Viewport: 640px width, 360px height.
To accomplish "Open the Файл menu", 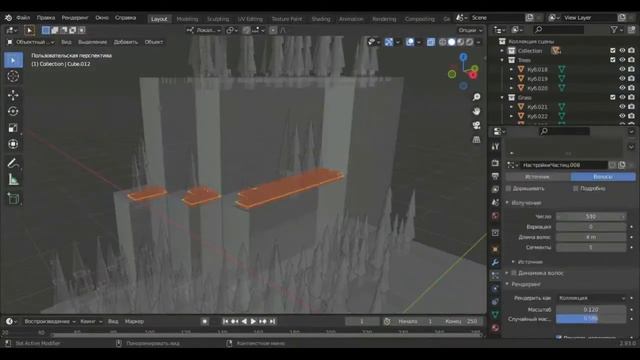I will point(23,18).
